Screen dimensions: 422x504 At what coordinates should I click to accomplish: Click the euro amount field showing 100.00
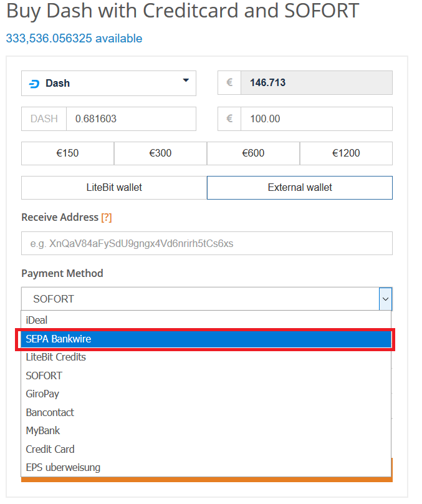[316, 119]
